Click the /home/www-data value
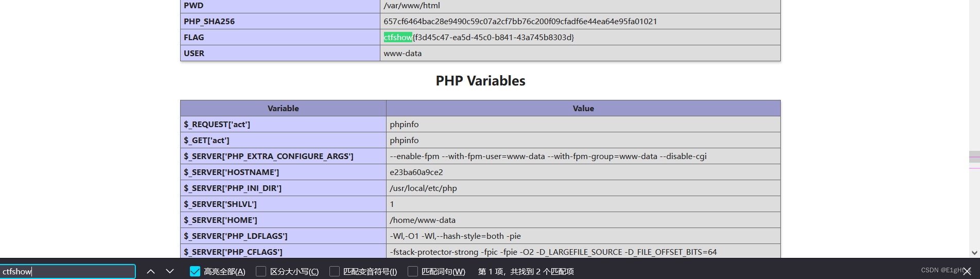The height and width of the screenshot is (279, 980). [423, 220]
